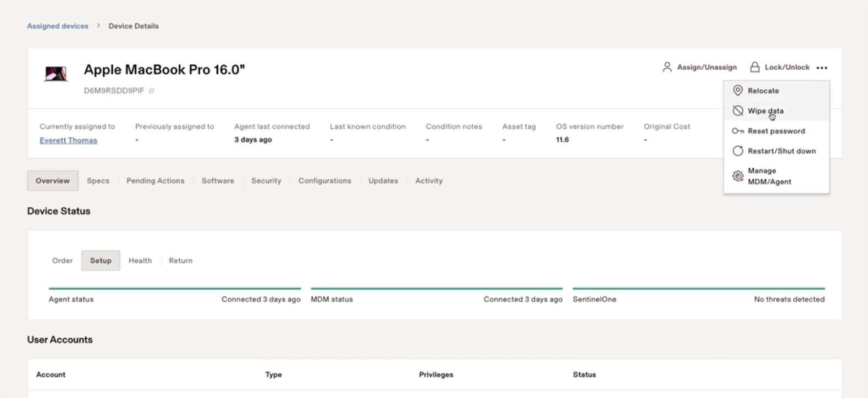Viewport: 868px width, 398px height.
Task: Click the Lock/Unlock padlock icon
Action: click(x=755, y=67)
